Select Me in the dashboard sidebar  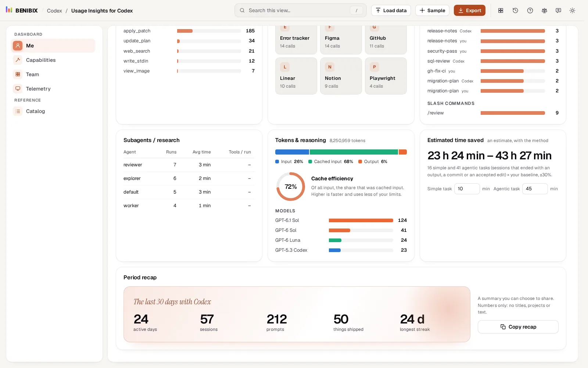click(x=53, y=46)
